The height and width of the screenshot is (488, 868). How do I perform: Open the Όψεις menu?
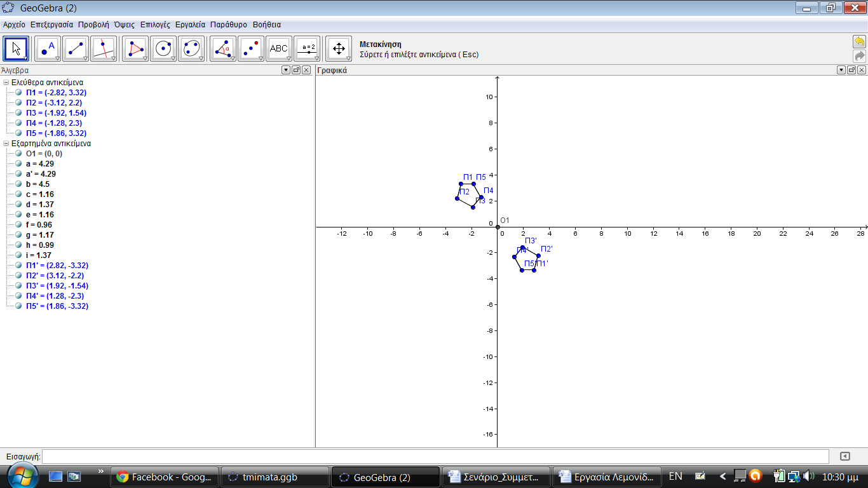125,25
